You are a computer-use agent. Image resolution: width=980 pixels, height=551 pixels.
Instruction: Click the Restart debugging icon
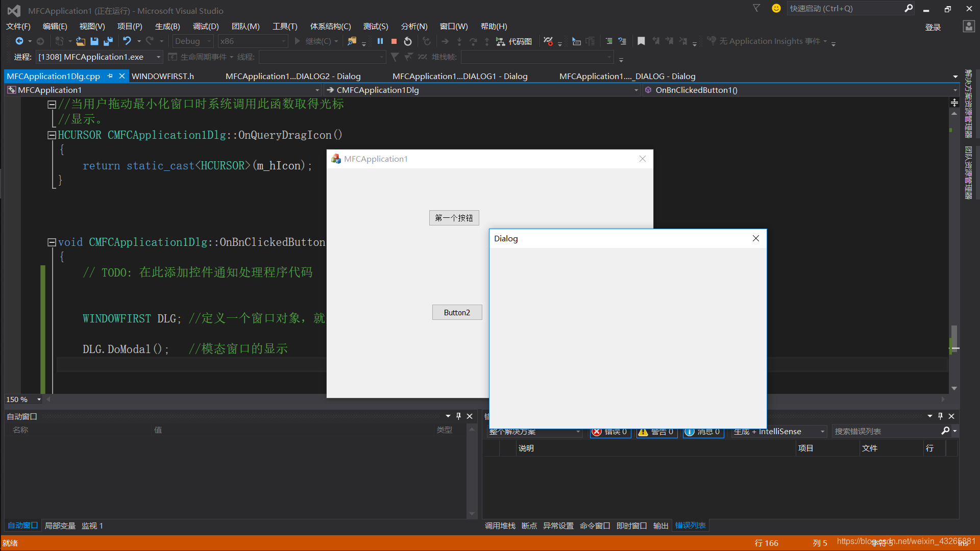[408, 41]
